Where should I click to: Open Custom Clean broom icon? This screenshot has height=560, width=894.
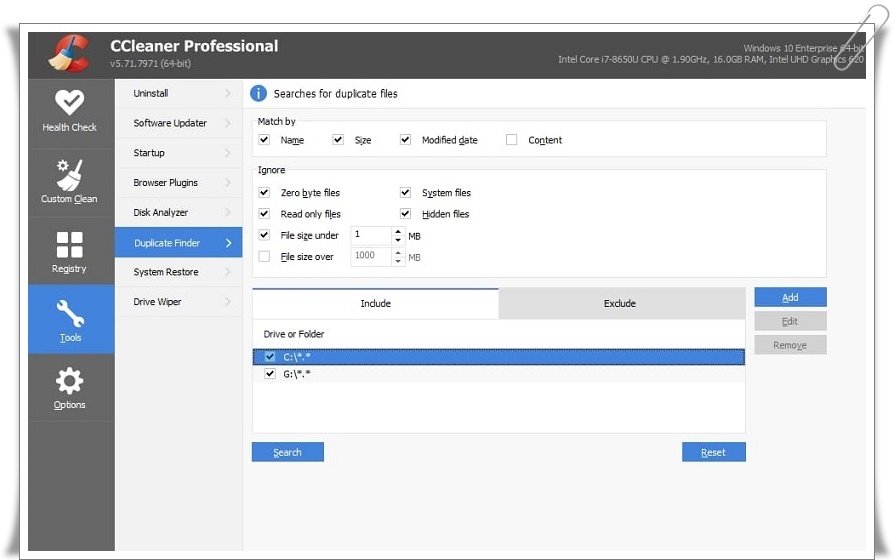click(x=70, y=175)
